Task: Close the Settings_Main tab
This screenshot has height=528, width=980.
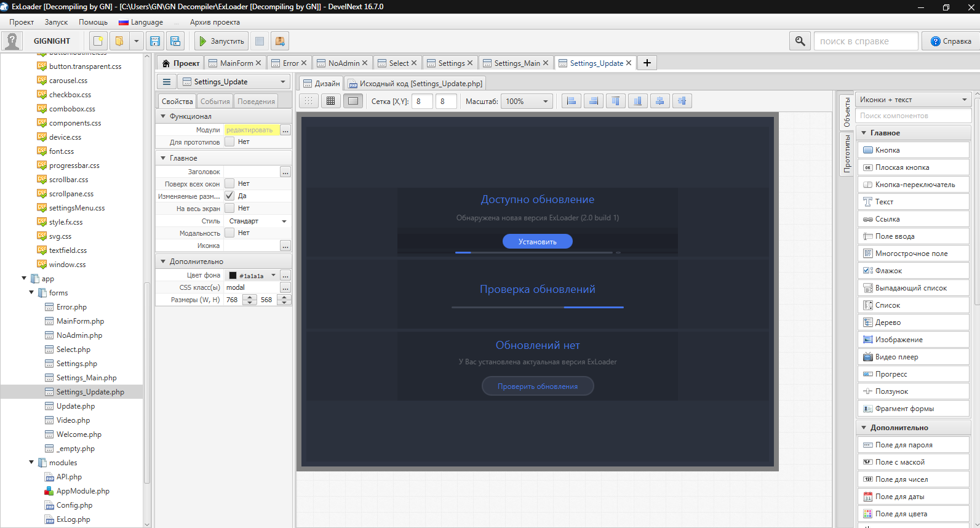Action: (546, 63)
